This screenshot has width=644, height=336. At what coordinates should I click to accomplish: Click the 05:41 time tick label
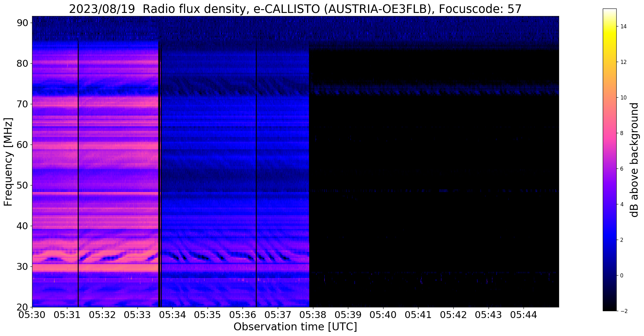[418, 315]
